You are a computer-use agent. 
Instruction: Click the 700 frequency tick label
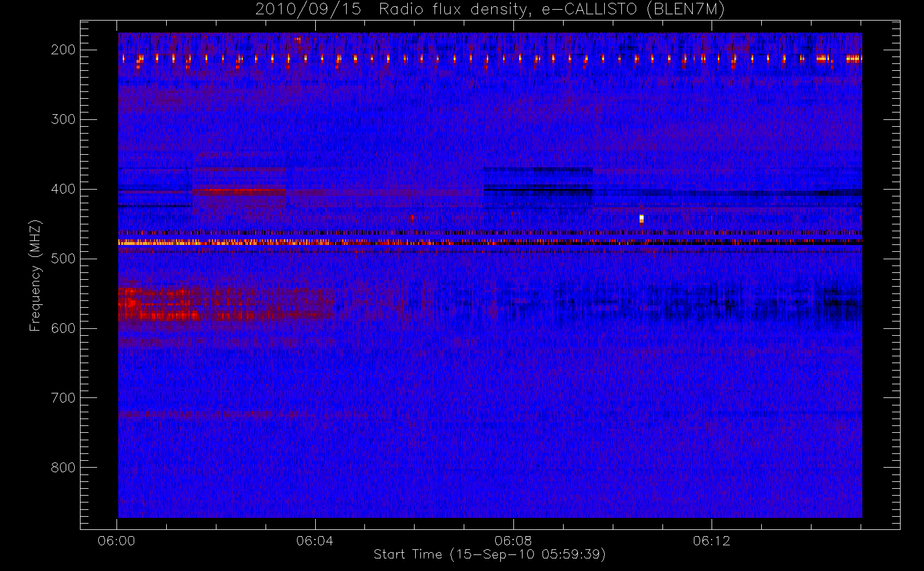(x=63, y=398)
